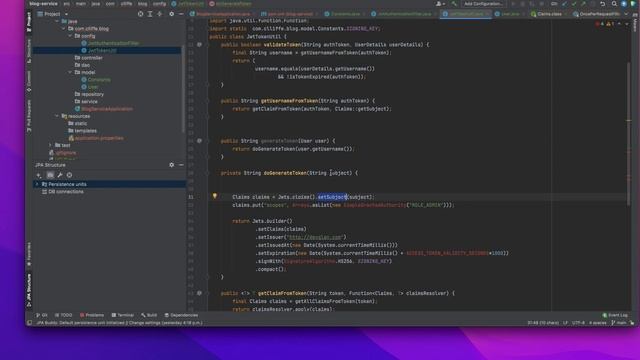Click the build hammer icon in top toolbar

454,4
